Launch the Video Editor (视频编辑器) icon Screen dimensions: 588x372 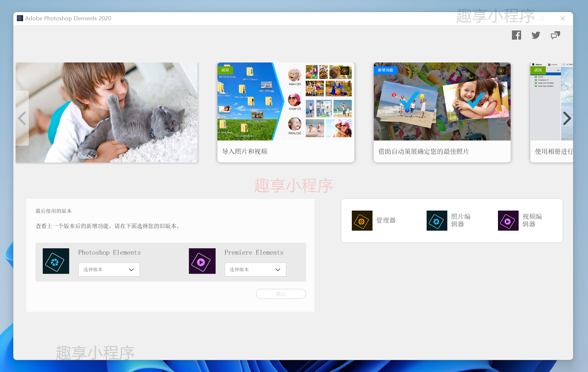(x=508, y=220)
